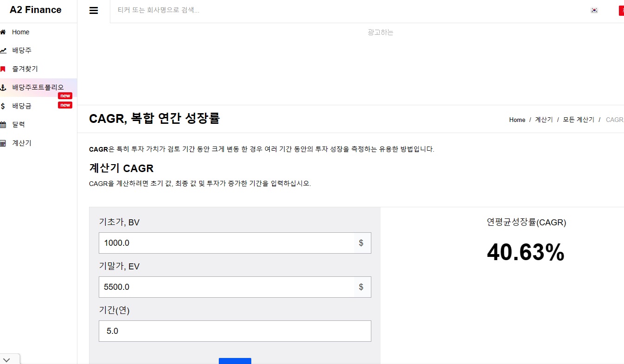Open 모든 계산기 from the breadcrumb

tap(578, 120)
